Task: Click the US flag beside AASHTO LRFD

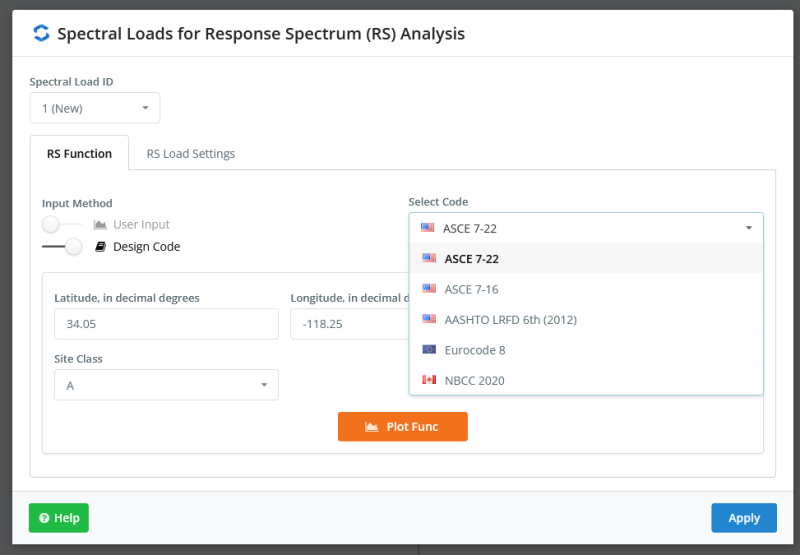Action: pyautogui.click(x=429, y=319)
